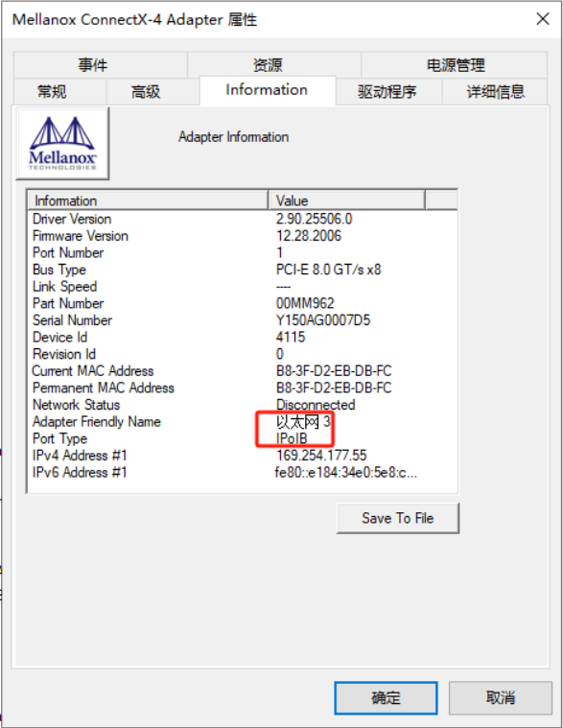Viewport: 563px width, 728px height.
Task: Switch to the 详细信息 tab
Action: click(495, 91)
